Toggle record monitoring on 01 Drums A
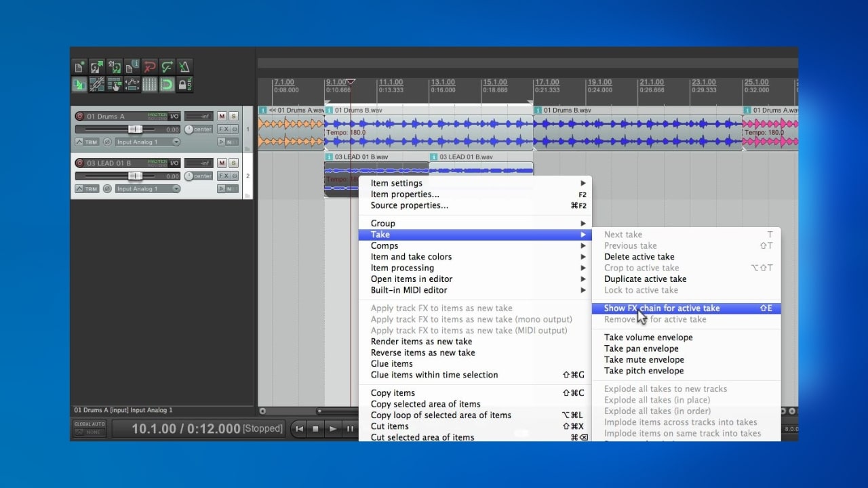This screenshot has height=488, width=868. (x=221, y=142)
